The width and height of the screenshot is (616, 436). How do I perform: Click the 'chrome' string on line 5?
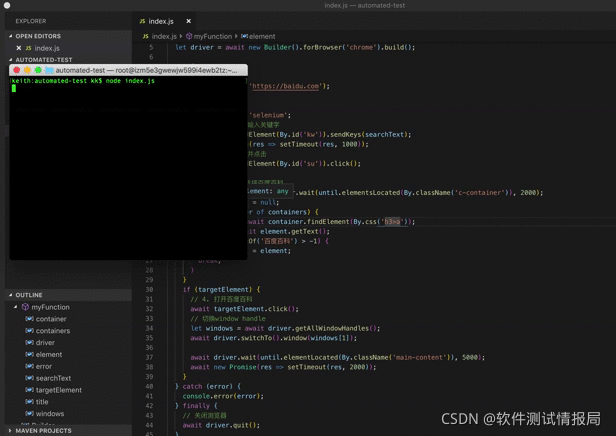tap(361, 47)
